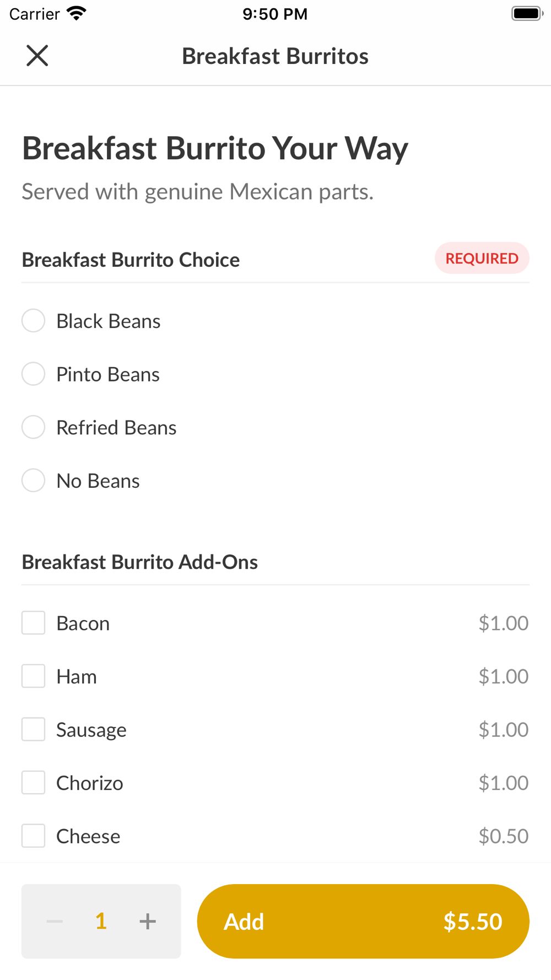Viewport: 551px width, 980px height.
Task: Increase quantity with the plus icon
Action: [x=148, y=921]
